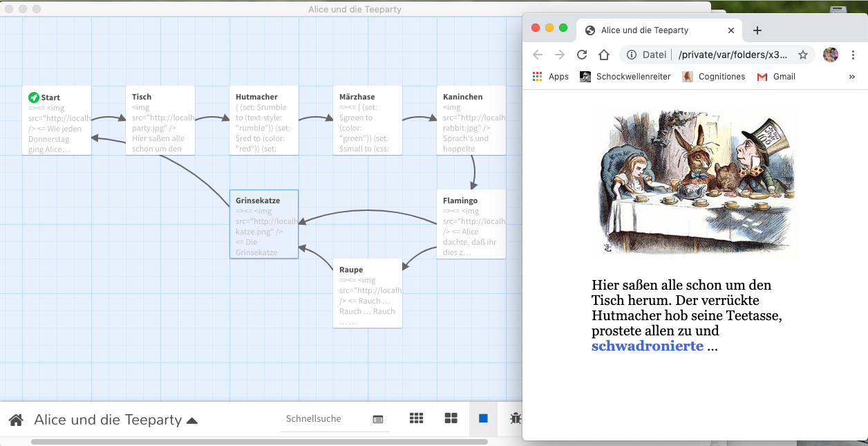Select the Märzhase passage card
This screenshot has height=446, width=868.
click(x=368, y=120)
